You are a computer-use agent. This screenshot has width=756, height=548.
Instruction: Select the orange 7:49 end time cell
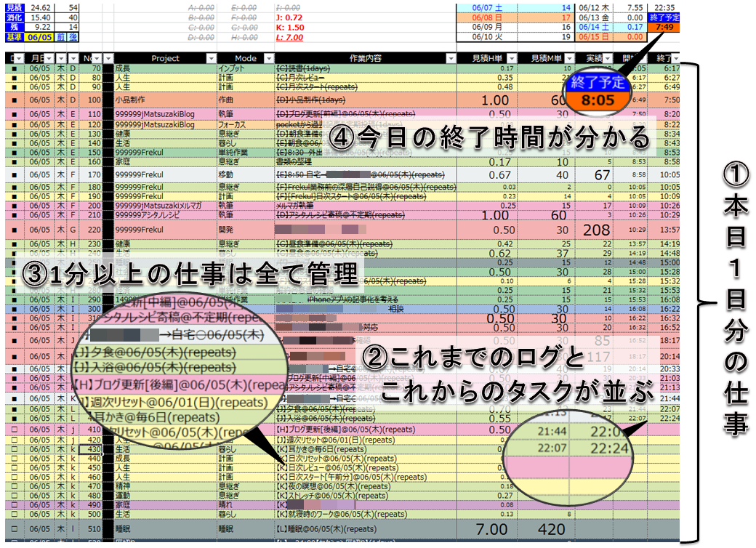[666, 27]
